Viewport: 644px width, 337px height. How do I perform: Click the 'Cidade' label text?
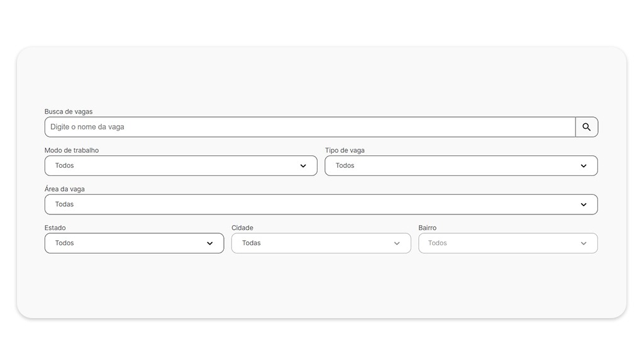243,228
